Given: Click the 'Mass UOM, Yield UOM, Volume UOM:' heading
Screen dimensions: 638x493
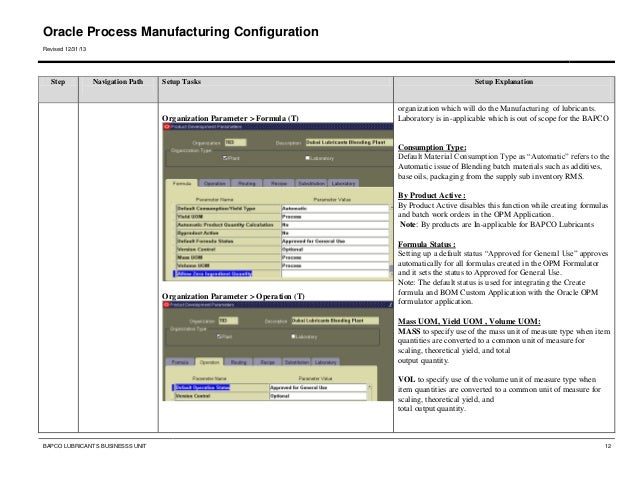Looking at the screenshot, I should coord(469,321).
